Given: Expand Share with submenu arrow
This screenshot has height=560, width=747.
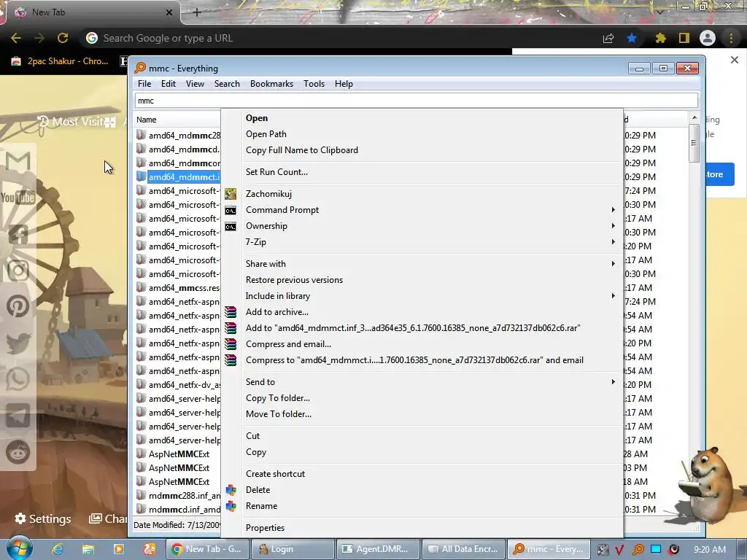Looking at the screenshot, I should click(613, 264).
